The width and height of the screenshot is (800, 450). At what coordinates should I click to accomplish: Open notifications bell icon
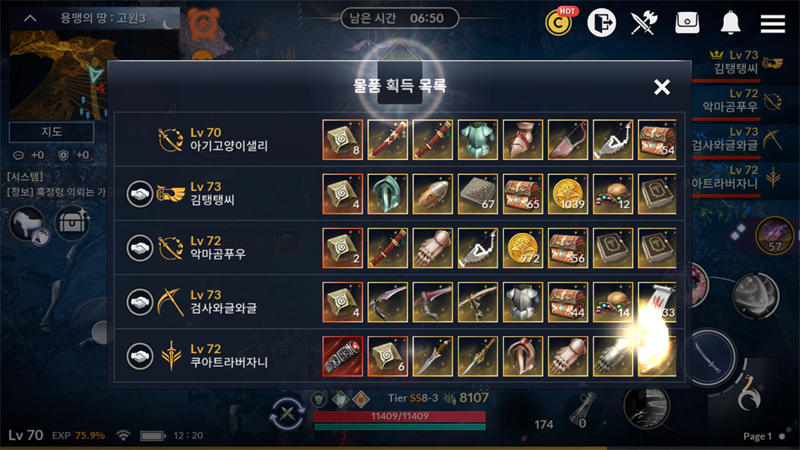click(730, 22)
